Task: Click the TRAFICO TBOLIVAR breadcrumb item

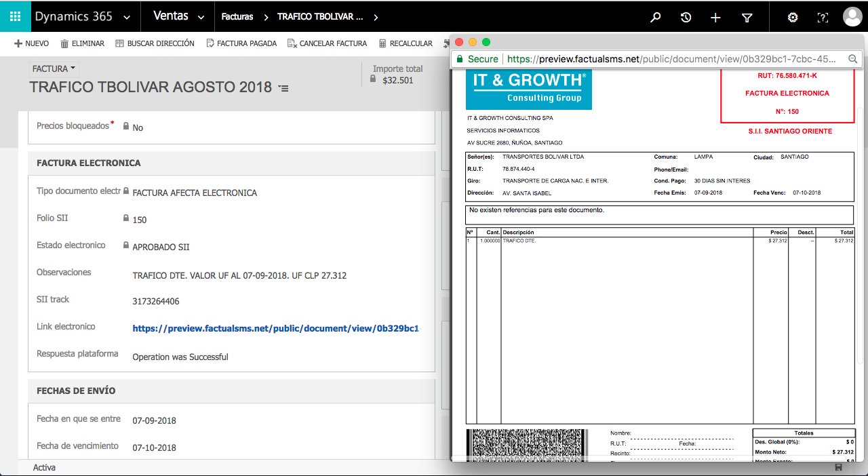Action: click(320, 17)
